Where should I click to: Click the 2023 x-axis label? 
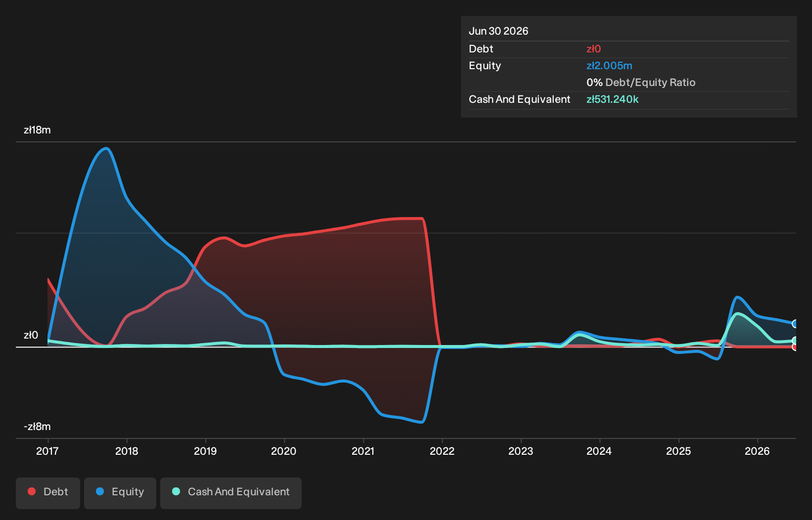(x=521, y=451)
